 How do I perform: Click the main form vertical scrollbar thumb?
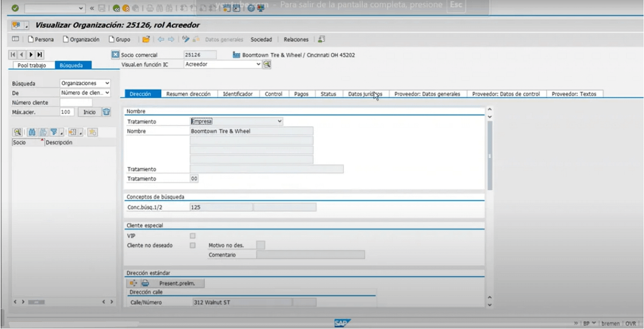tap(489, 155)
